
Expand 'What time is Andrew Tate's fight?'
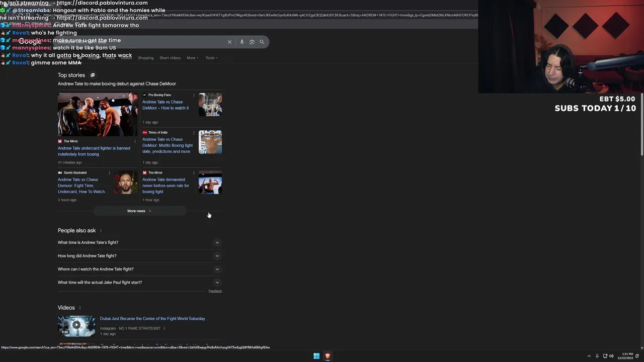140,242
